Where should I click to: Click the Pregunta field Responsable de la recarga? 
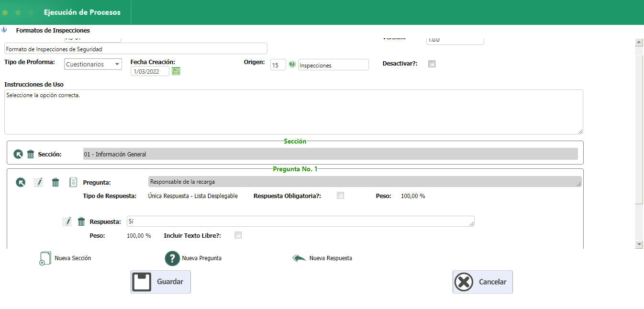point(365,182)
